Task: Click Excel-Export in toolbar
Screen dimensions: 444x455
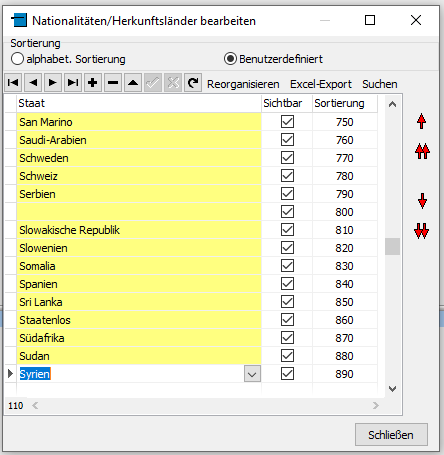Action: (321, 84)
